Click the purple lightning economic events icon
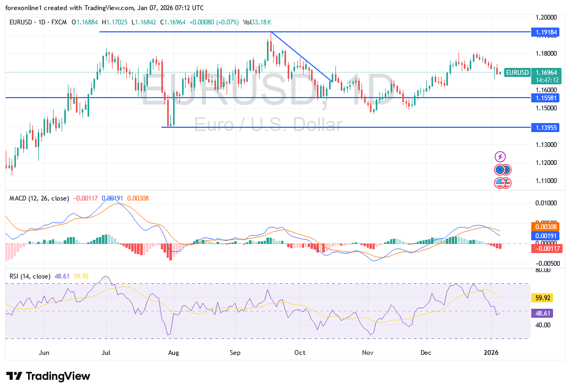The width and height of the screenshot is (570, 392). click(x=500, y=156)
